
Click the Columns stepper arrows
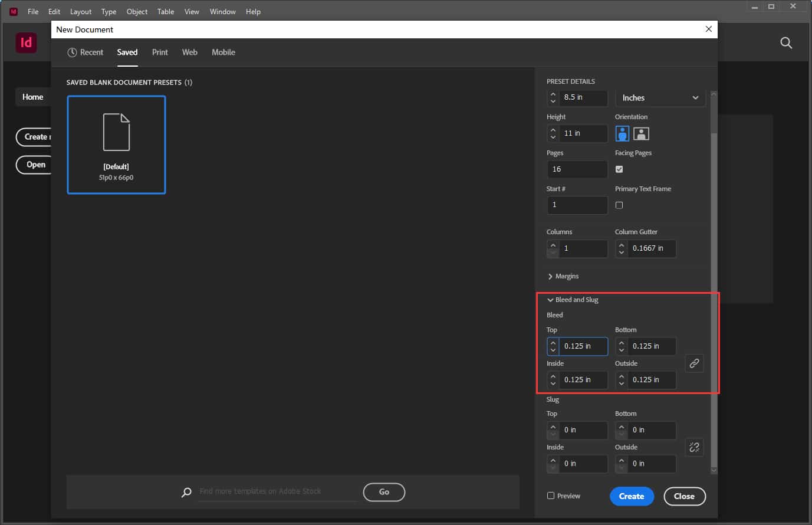pos(553,248)
